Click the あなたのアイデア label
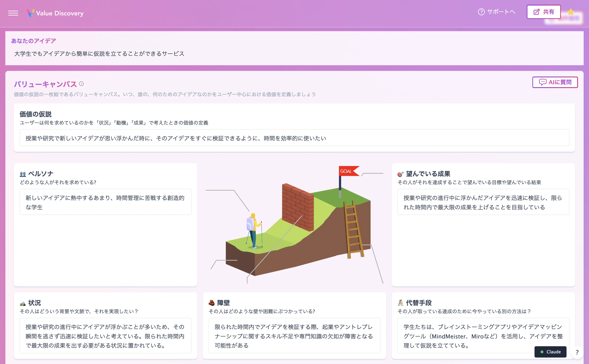589x364 pixels. (33, 41)
